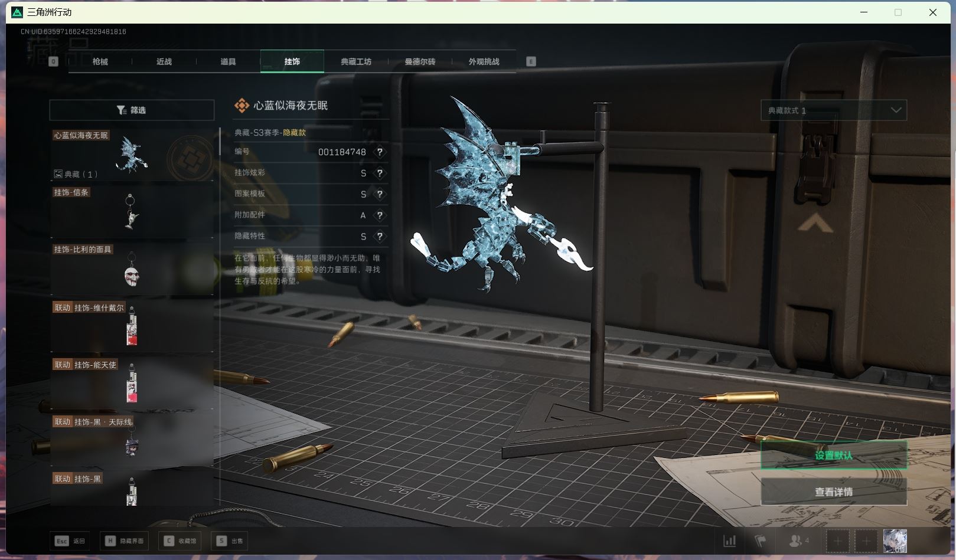Expand the 典藏（1）collection entry
This screenshot has height=560, width=956.
pyautogui.click(x=75, y=173)
